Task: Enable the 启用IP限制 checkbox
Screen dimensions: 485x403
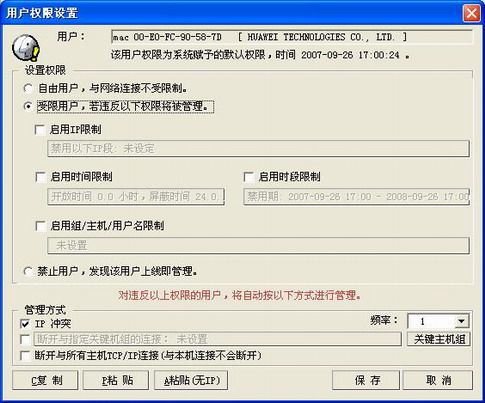Action: point(40,130)
